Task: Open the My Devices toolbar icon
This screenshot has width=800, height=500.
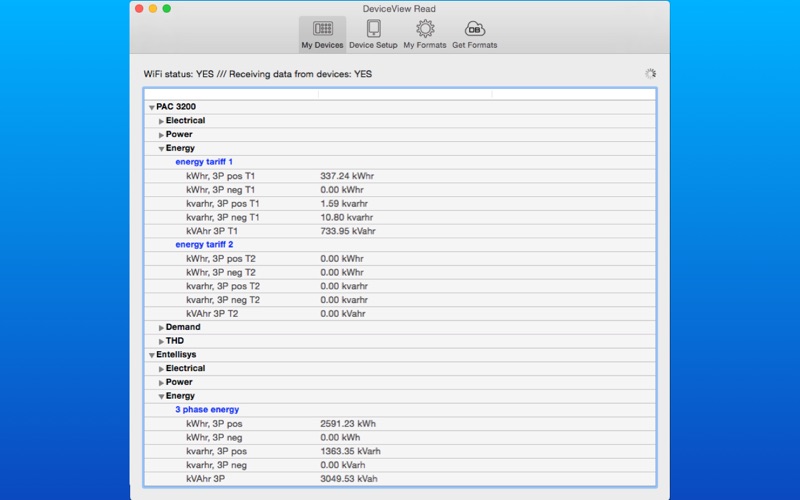Action: [x=322, y=29]
